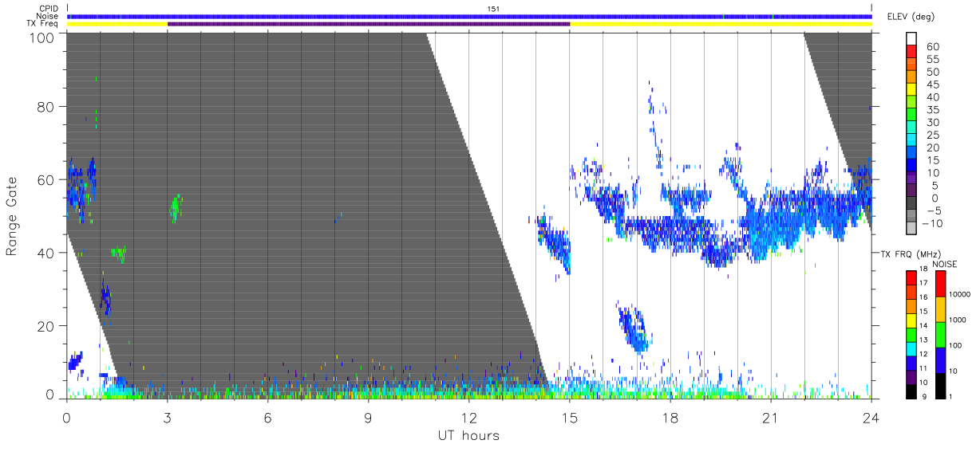Image resolution: width=980 pixels, height=452 pixels.
Task: Pick the red top swatch of NOISE colorbar
Action: (x=939, y=284)
